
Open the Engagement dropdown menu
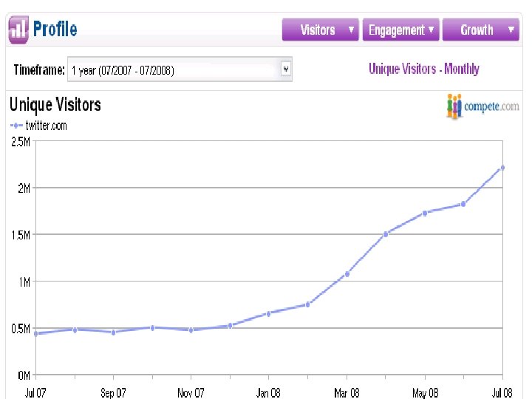tap(400, 30)
